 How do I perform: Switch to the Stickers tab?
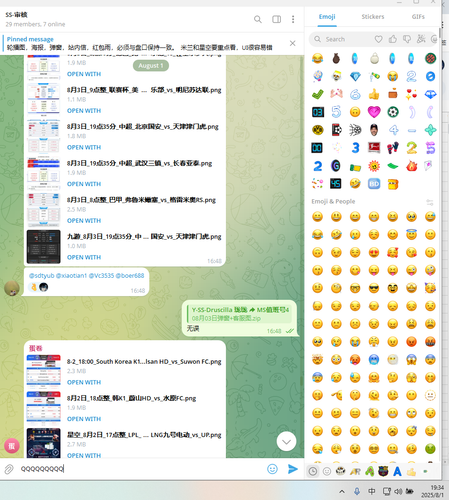(x=373, y=17)
